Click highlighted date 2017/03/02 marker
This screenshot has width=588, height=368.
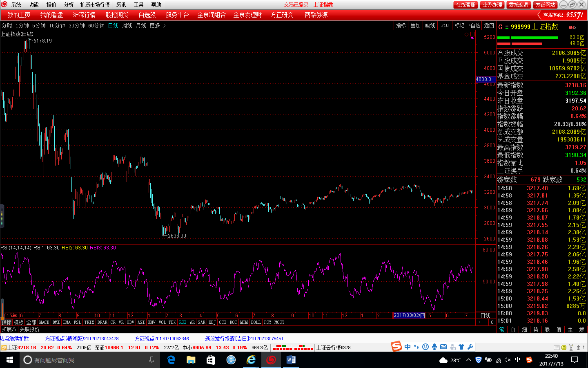[409, 315]
